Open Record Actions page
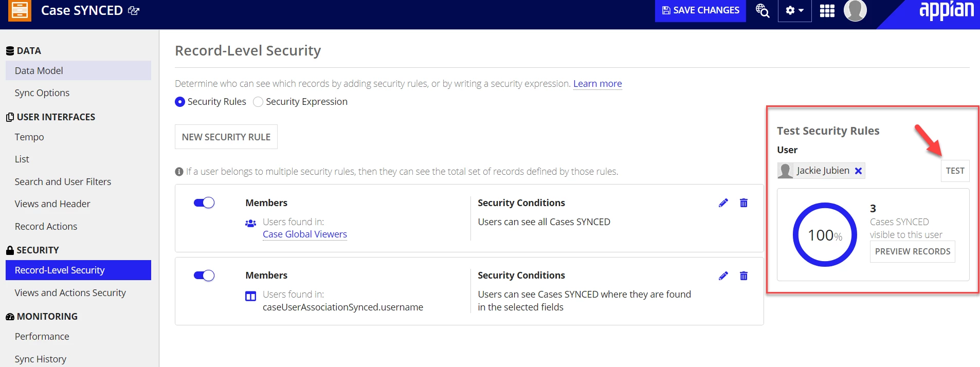 pyautogui.click(x=46, y=226)
